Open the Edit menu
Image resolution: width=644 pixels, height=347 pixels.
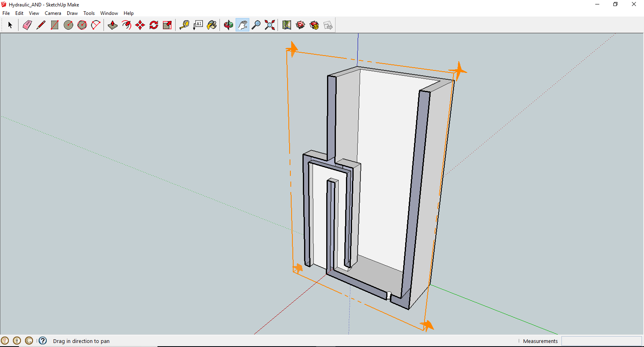19,13
